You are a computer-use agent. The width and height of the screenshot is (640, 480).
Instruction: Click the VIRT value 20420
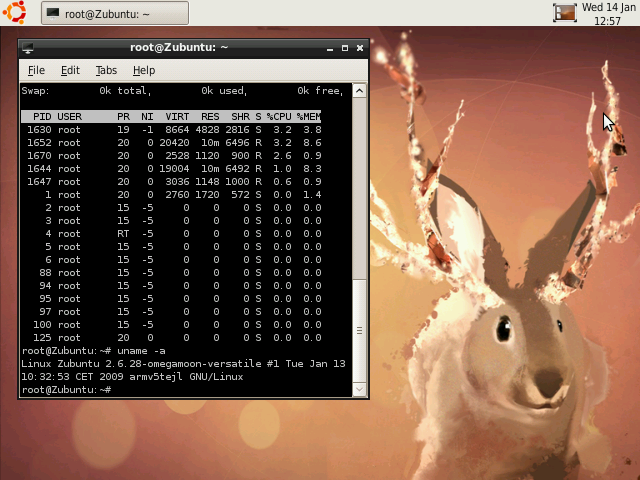(x=174, y=143)
